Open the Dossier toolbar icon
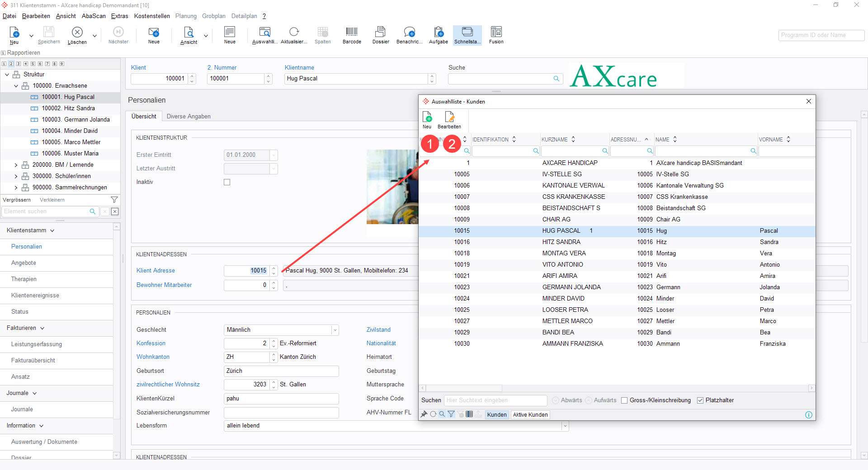 [x=381, y=35]
